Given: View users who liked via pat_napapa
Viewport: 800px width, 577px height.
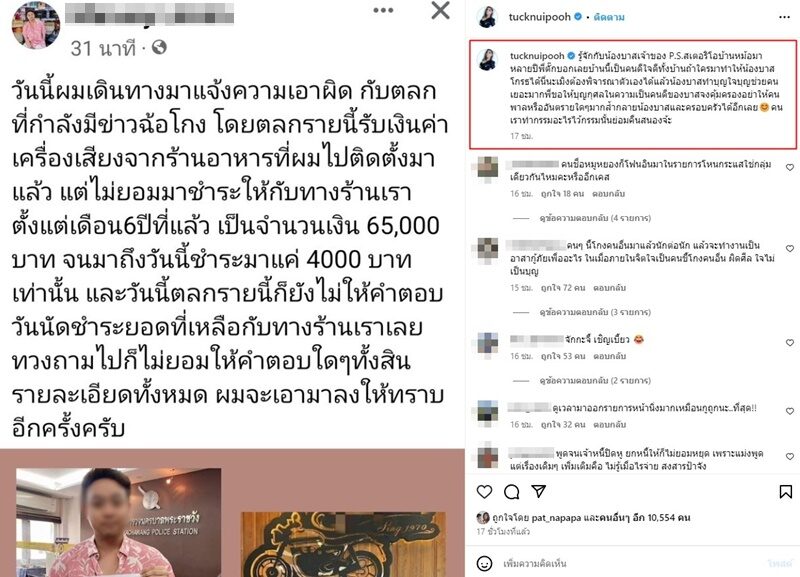Looking at the screenshot, I should click(556, 517).
